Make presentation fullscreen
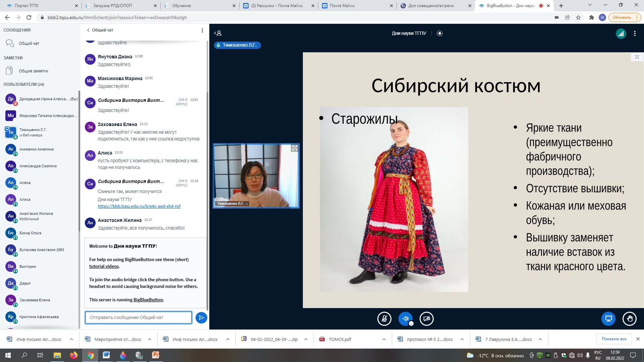The image size is (644, 362). 637,57
